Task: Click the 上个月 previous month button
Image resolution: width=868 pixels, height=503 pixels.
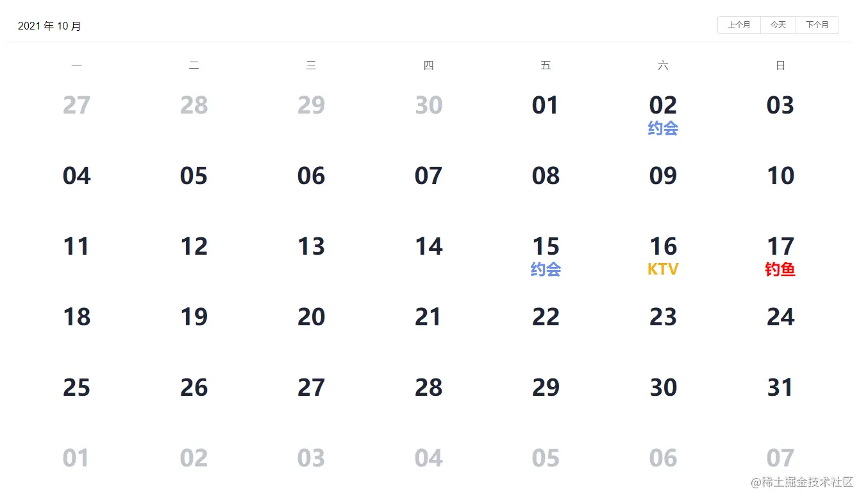Action: pos(739,25)
